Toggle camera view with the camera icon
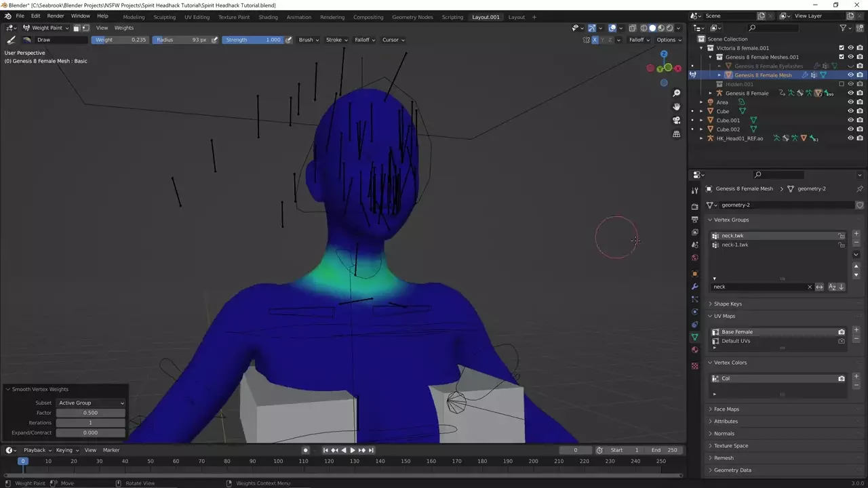The image size is (868, 488). (x=676, y=120)
